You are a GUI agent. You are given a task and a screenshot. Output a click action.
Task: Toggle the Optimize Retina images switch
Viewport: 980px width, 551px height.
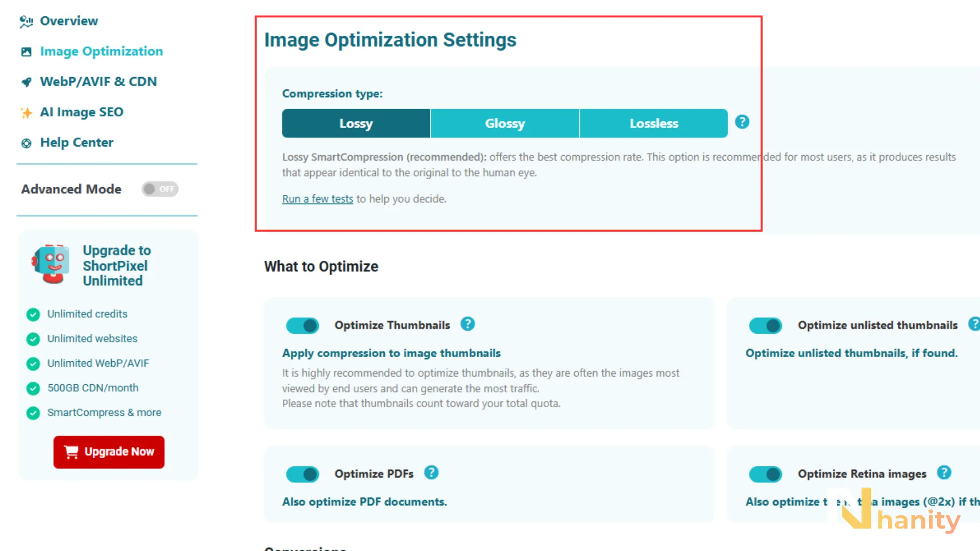[766, 474]
